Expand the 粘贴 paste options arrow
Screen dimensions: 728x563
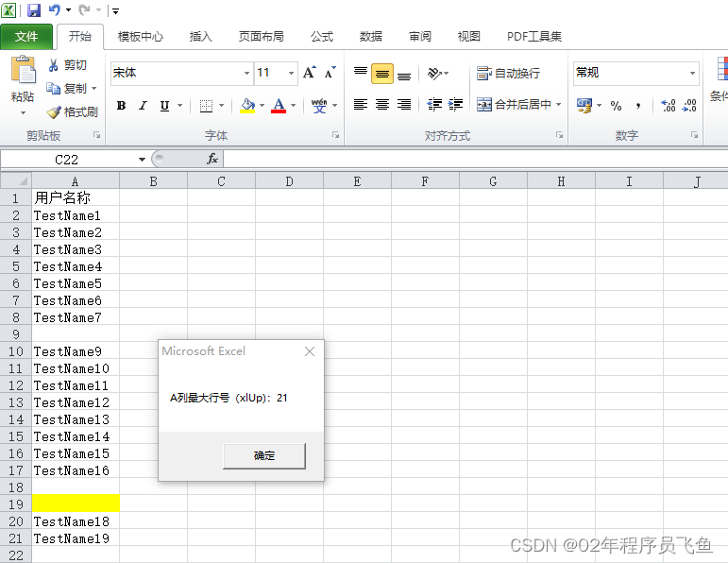pos(23,112)
